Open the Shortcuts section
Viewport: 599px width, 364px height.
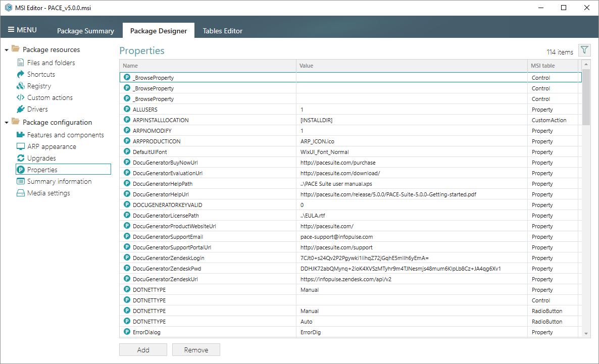point(41,74)
